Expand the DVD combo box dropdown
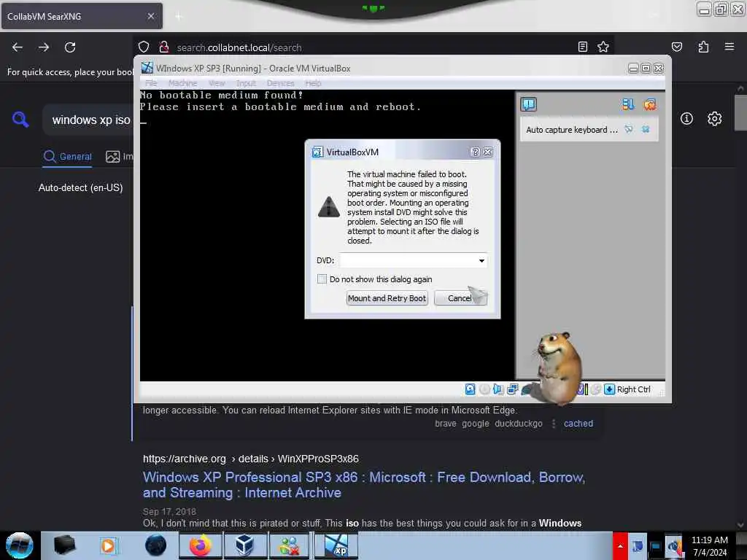This screenshot has height=560, width=747. click(x=481, y=260)
